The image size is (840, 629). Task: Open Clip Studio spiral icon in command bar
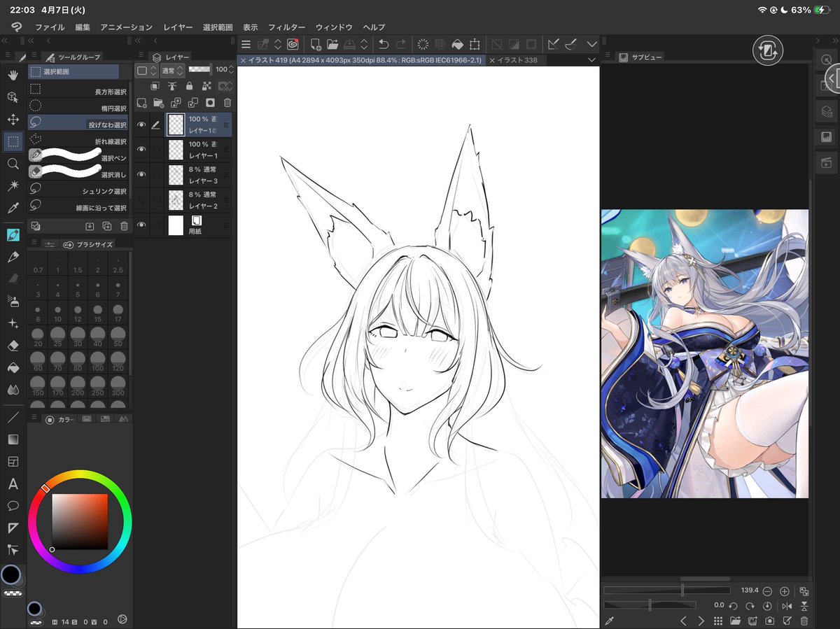pyautogui.click(x=293, y=44)
